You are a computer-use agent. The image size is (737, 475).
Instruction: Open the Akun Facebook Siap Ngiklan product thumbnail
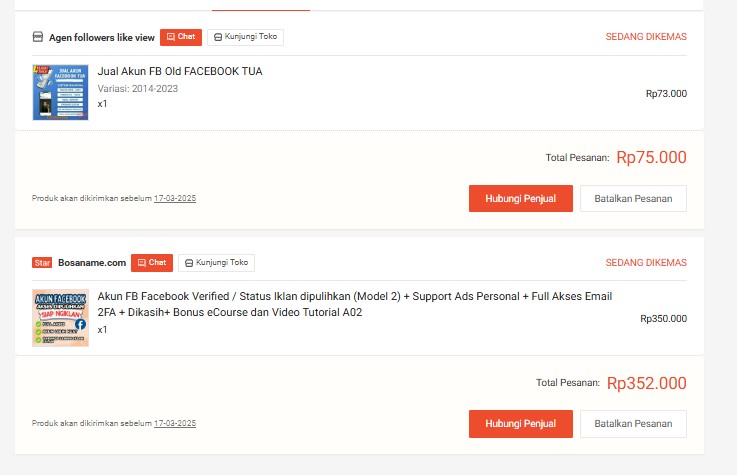click(60, 318)
